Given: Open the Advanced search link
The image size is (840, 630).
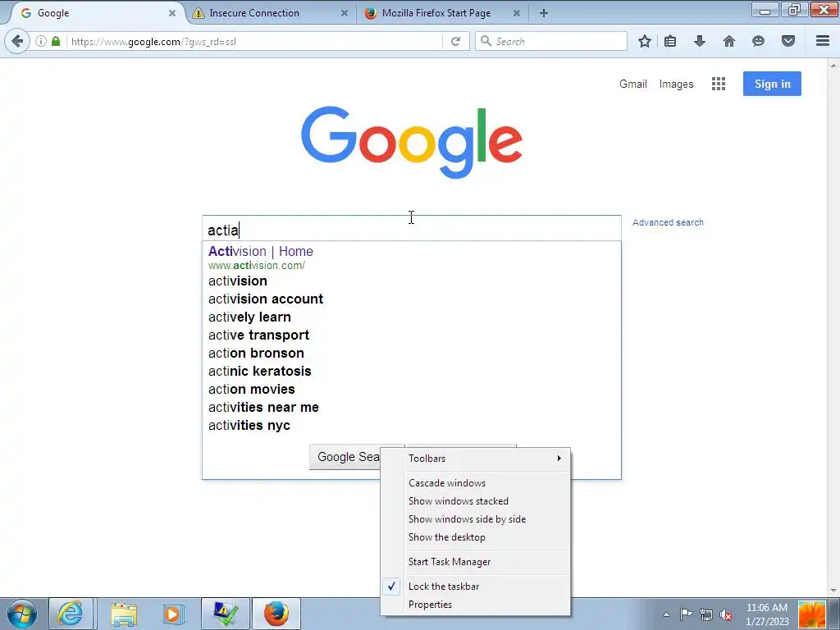Looking at the screenshot, I should (x=668, y=222).
